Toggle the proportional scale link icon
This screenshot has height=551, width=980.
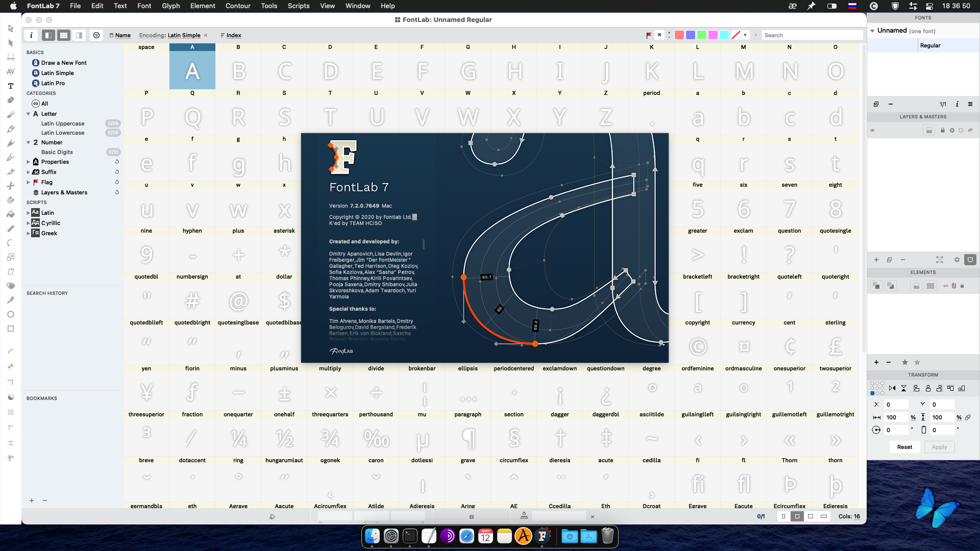point(968,417)
